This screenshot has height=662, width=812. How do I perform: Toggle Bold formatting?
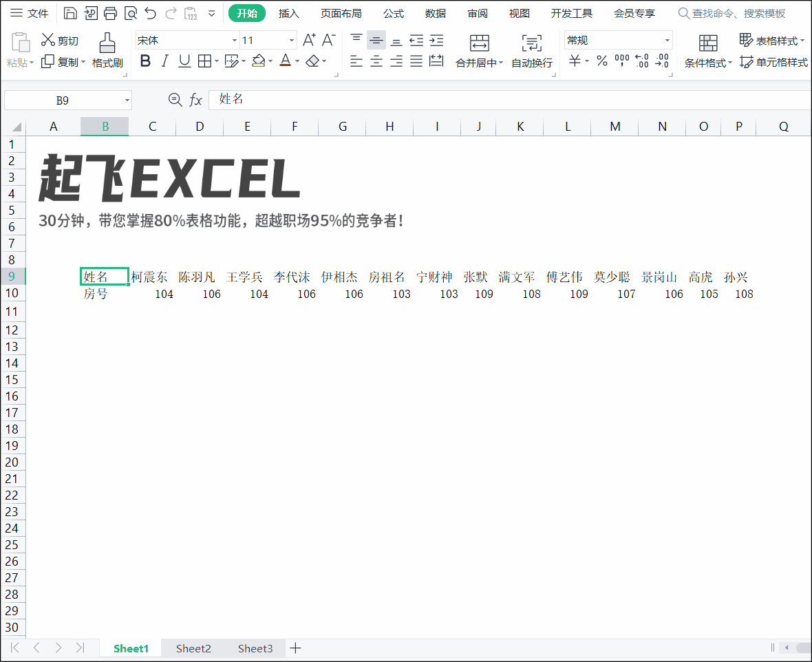tap(145, 61)
